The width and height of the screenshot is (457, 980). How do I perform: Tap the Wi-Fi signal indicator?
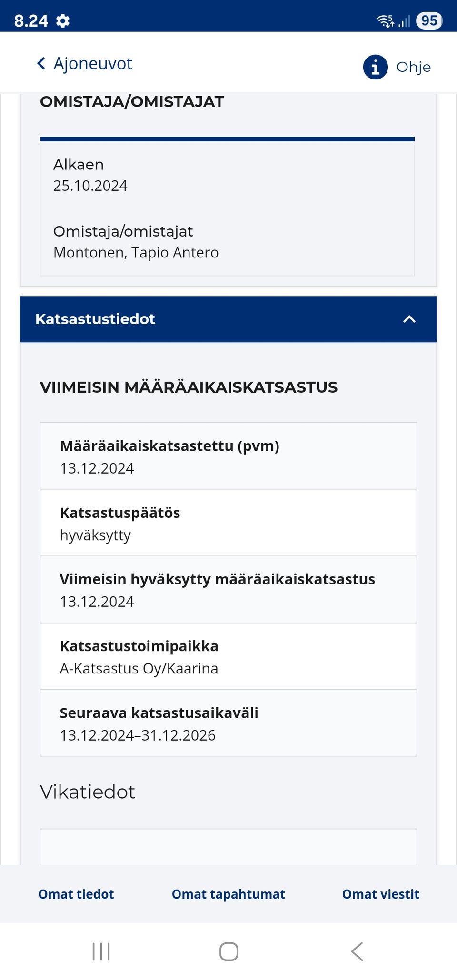[384, 20]
